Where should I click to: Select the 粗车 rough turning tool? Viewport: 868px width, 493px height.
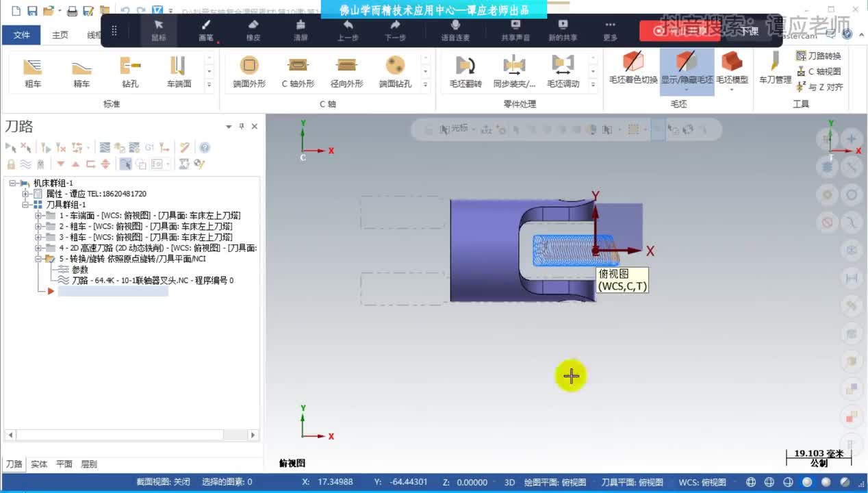tap(33, 73)
